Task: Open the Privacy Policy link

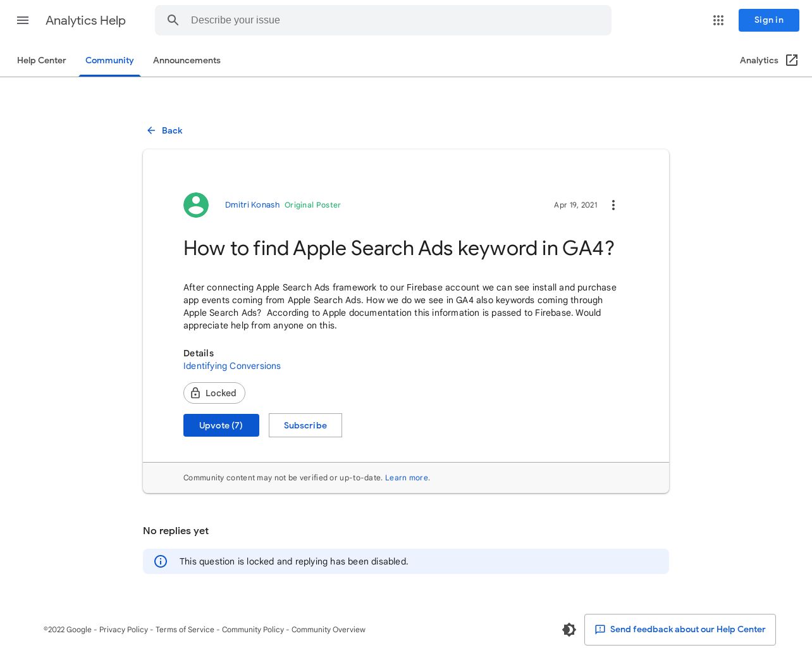Action: point(123,630)
